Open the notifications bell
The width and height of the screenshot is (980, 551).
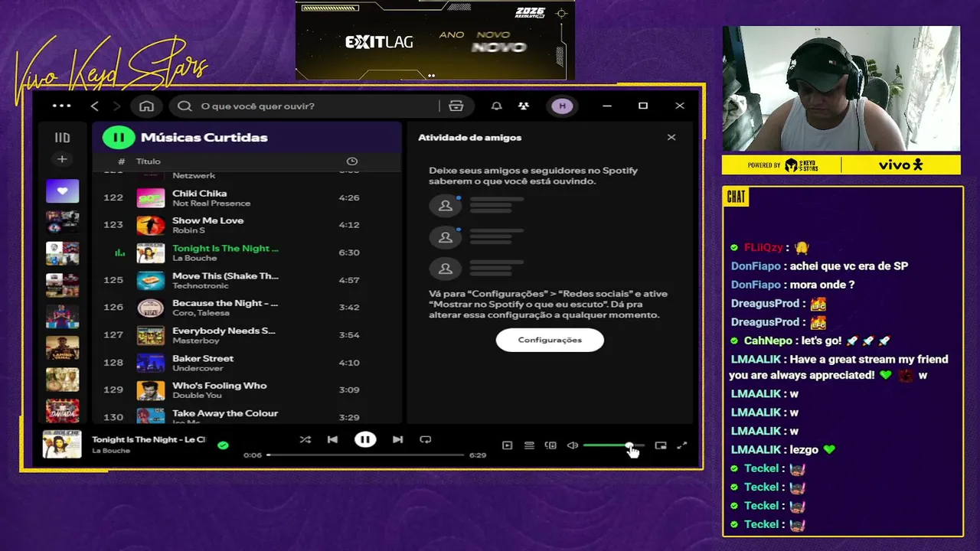(x=496, y=106)
